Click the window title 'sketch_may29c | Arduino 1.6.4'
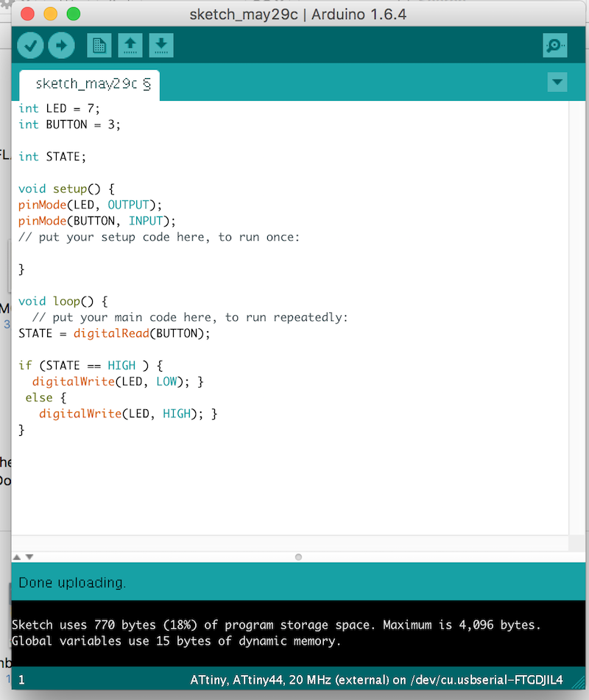589x700 pixels. pyautogui.click(x=298, y=14)
